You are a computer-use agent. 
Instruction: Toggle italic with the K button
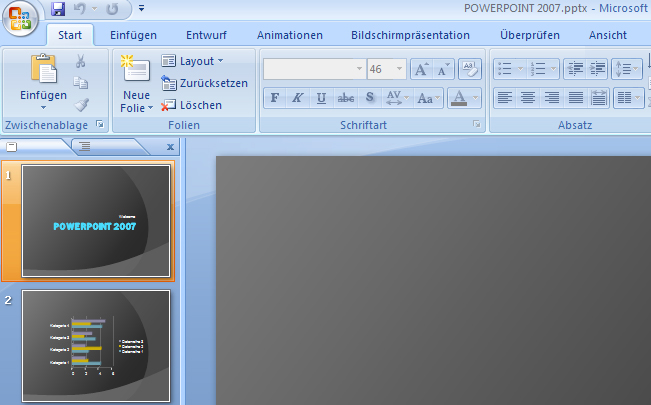pyautogui.click(x=297, y=98)
